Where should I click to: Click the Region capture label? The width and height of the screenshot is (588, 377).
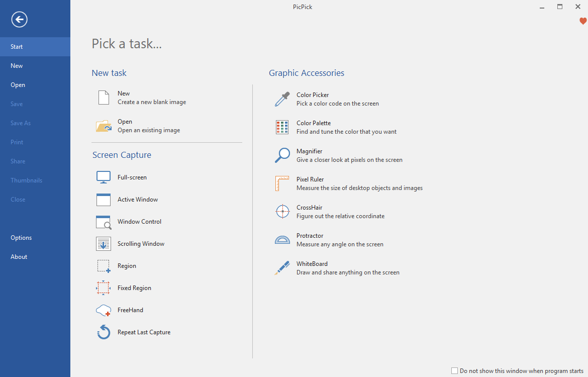127,266
